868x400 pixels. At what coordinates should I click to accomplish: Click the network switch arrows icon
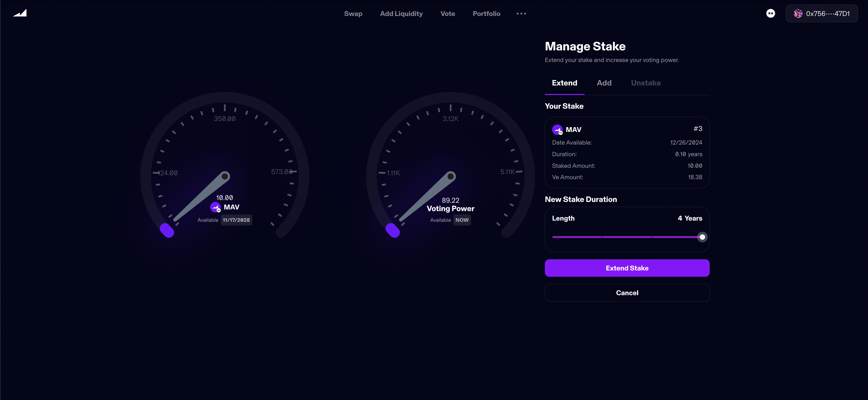coord(770,14)
